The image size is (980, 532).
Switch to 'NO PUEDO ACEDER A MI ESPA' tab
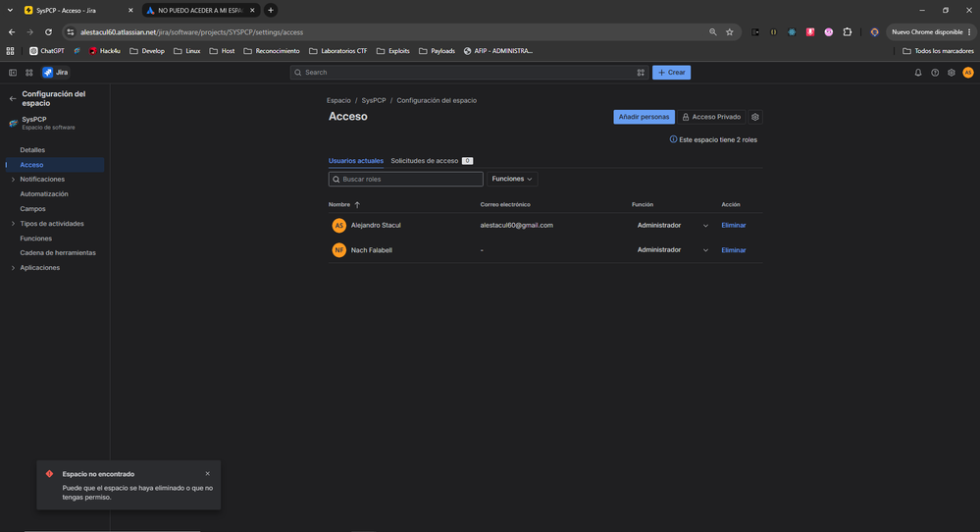point(200,10)
